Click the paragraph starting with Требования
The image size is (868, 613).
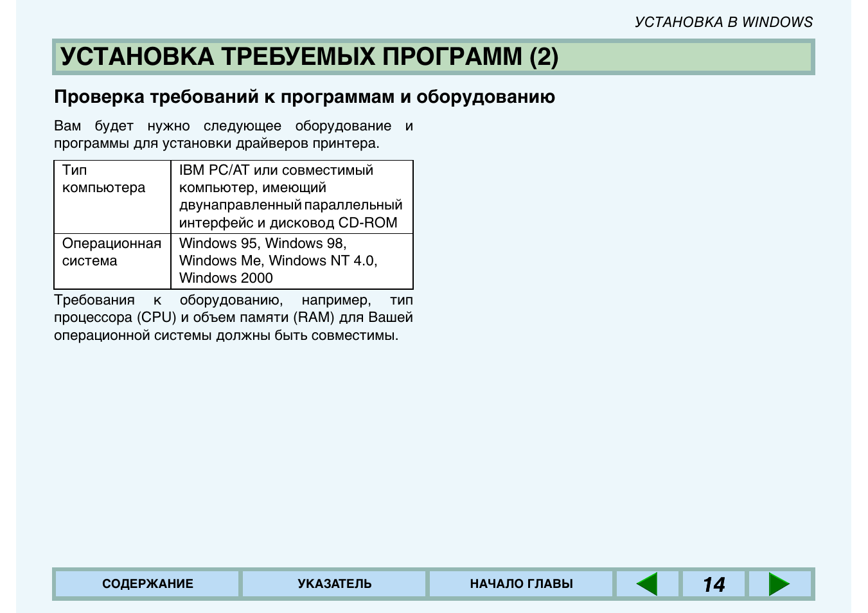pyautogui.click(x=233, y=317)
